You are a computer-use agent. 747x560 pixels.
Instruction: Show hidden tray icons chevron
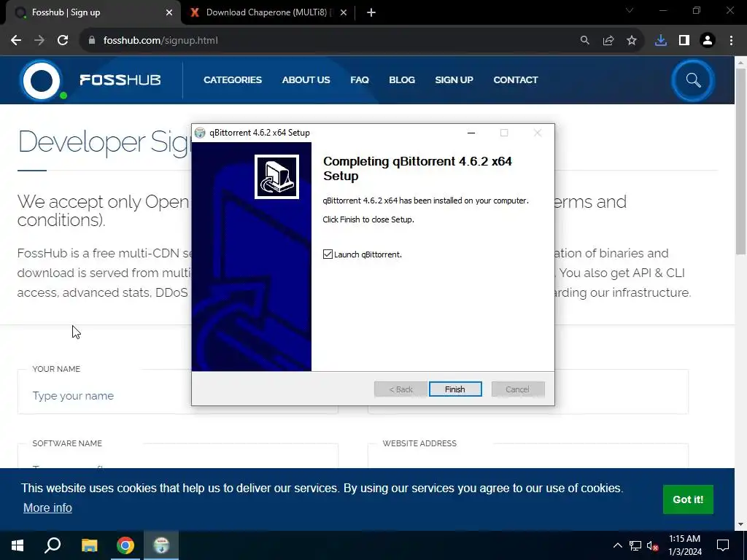(617, 545)
